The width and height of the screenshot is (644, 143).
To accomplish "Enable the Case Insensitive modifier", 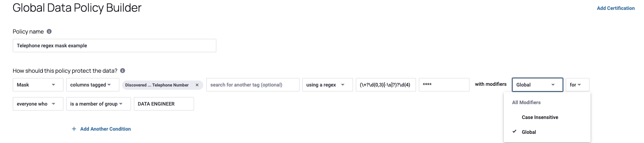I will [x=540, y=117].
